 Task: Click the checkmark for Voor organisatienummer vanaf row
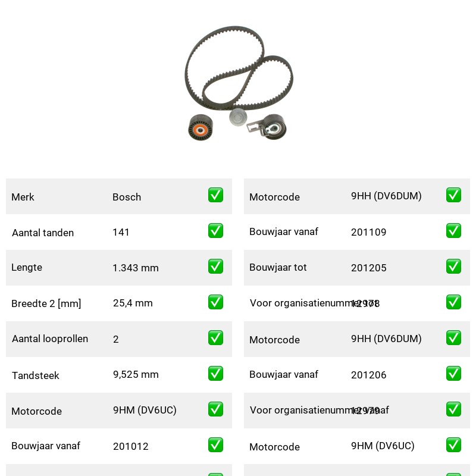pos(453,409)
